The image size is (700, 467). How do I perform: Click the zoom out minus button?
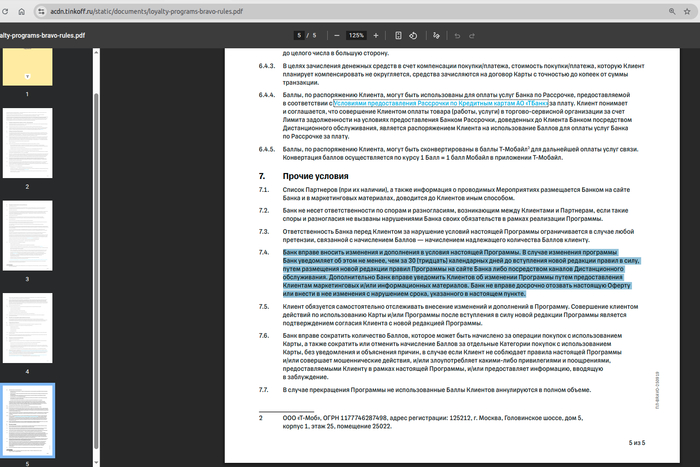coord(336,34)
